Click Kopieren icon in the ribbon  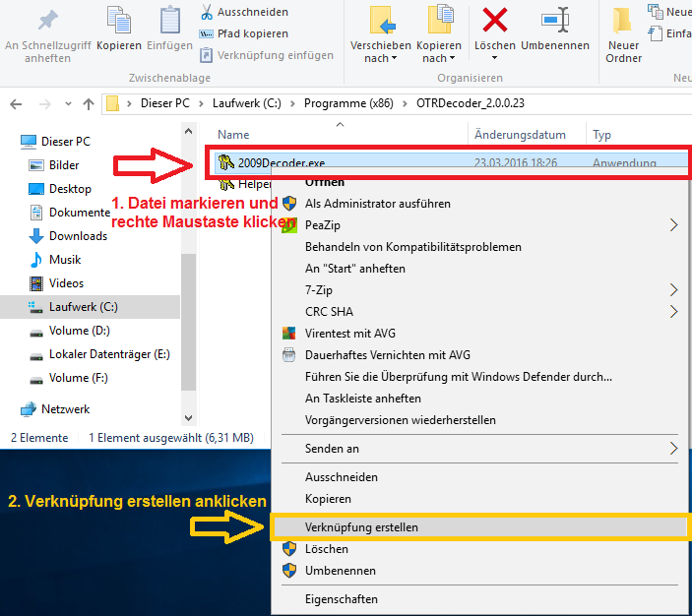click(x=118, y=21)
